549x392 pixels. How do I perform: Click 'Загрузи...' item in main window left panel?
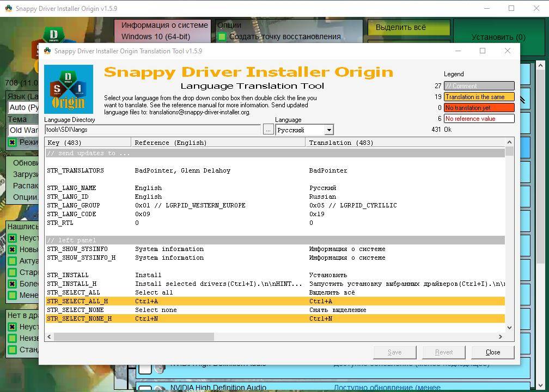(26, 174)
